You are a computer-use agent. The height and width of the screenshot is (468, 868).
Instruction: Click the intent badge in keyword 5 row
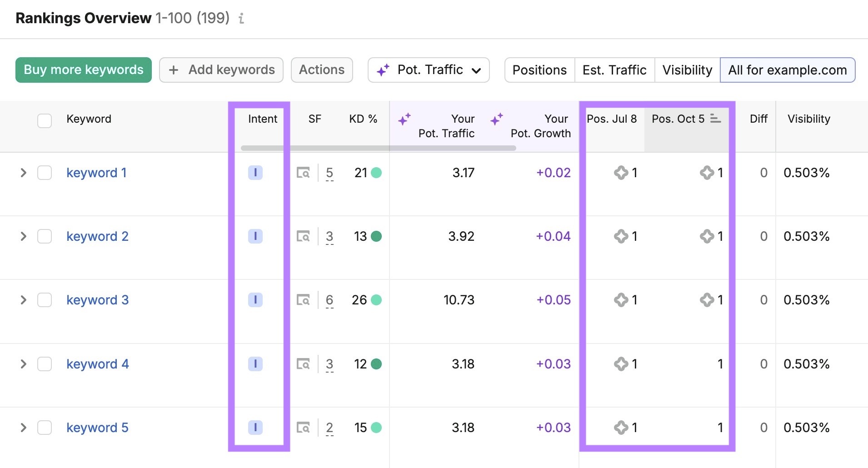point(255,428)
